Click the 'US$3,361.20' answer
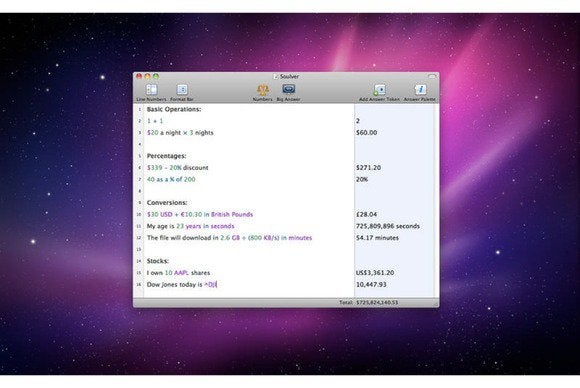 [x=375, y=273]
